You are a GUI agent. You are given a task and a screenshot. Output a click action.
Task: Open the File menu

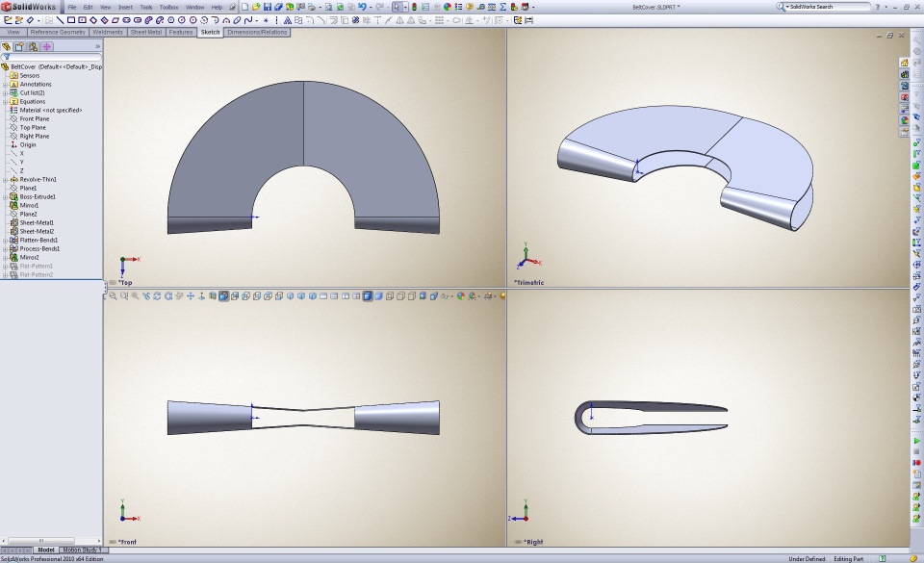point(72,7)
